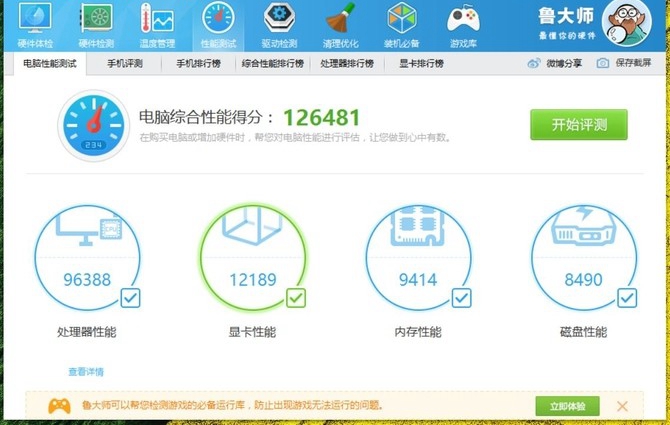Click the banner message about 必备运行库
Screen dimensions: 670x425
coord(231,405)
